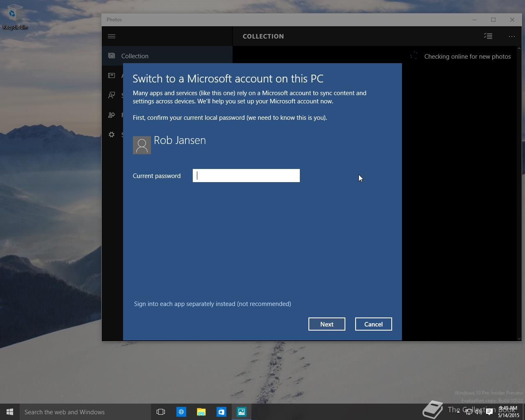Choose Sign into each app separately instead

point(212,304)
